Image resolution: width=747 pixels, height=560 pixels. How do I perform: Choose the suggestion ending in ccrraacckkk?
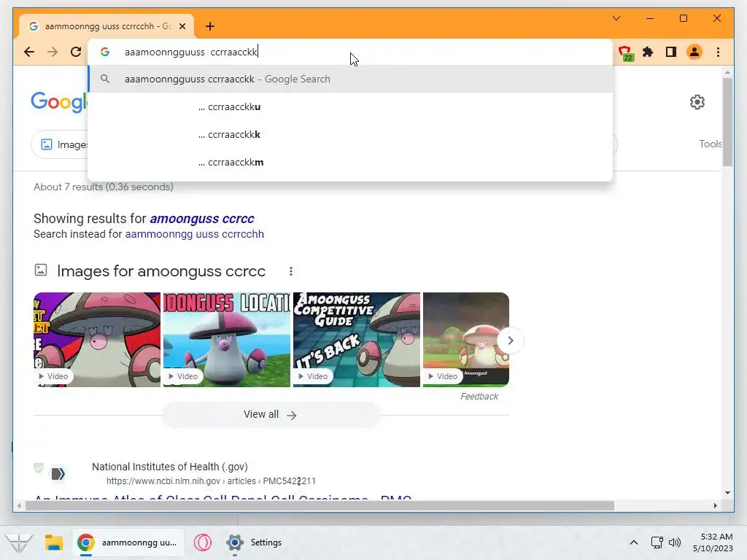click(350, 134)
